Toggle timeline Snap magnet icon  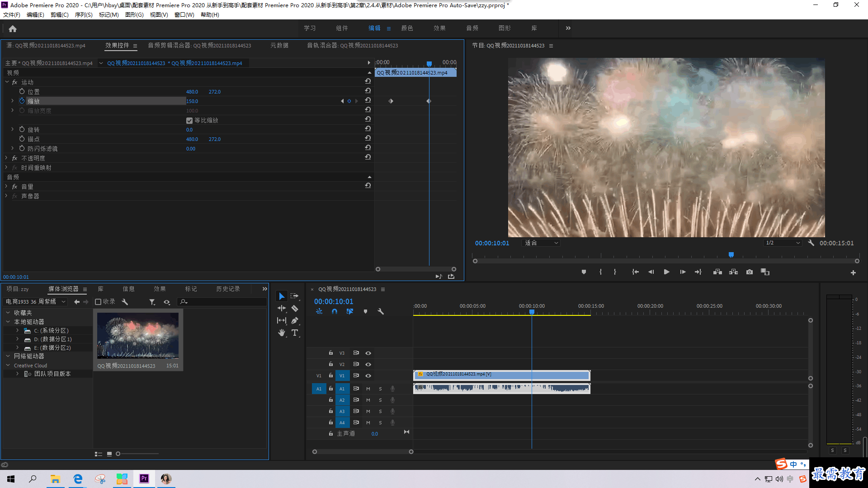335,311
